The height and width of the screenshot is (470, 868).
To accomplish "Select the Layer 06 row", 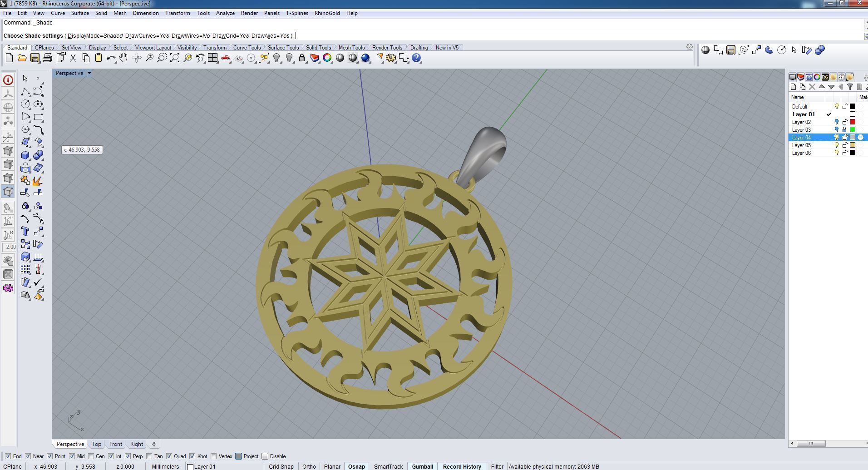I will 828,153.
